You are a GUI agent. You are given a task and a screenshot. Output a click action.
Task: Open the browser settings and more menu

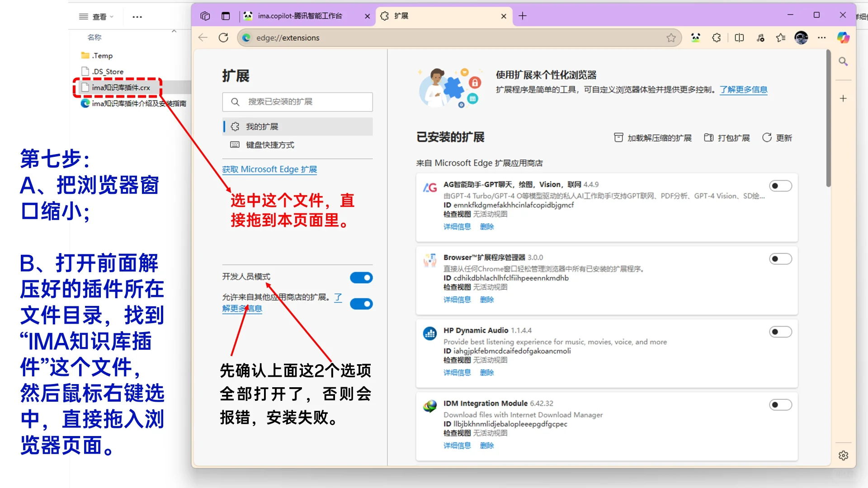point(822,38)
